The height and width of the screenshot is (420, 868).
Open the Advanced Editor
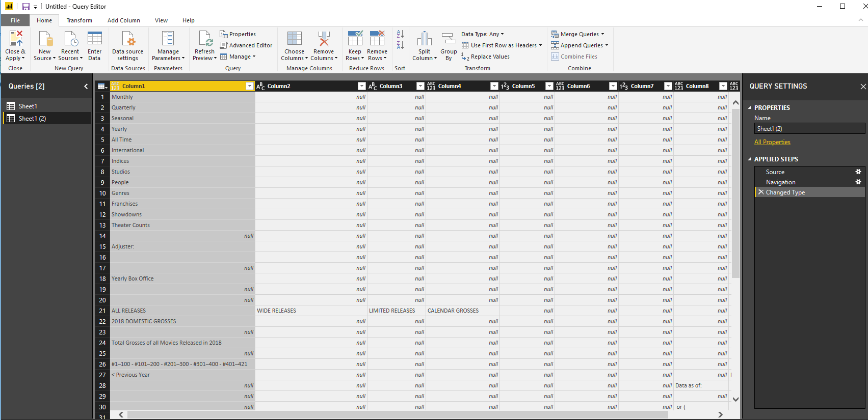(x=246, y=45)
